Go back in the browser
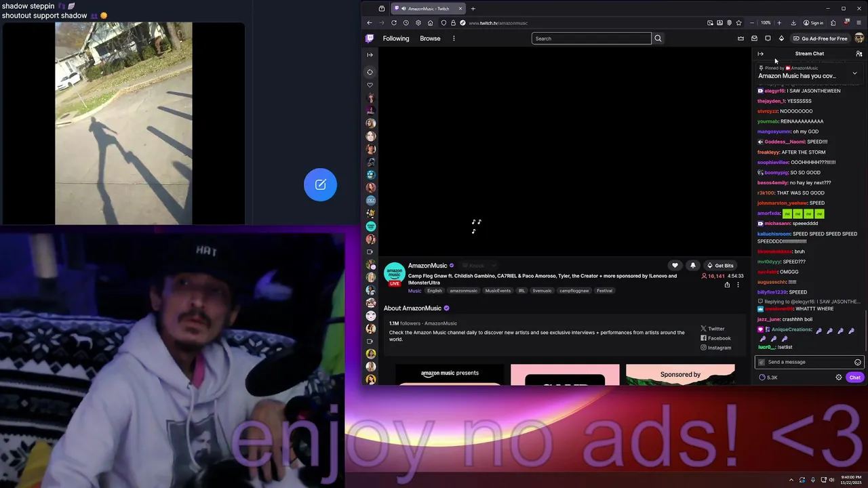This screenshot has width=868, height=488. pos(370,23)
